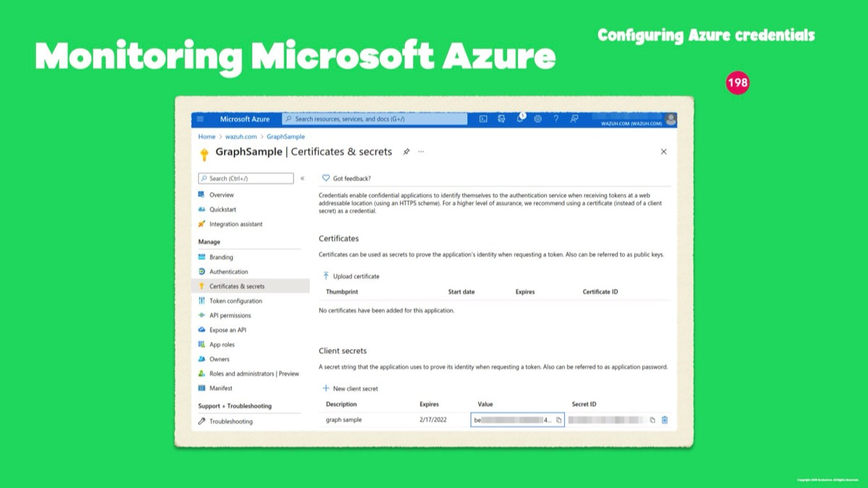Pin the GraphSample blade
Image resolution: width=868 pixels, height=488 pixels.
406,152
